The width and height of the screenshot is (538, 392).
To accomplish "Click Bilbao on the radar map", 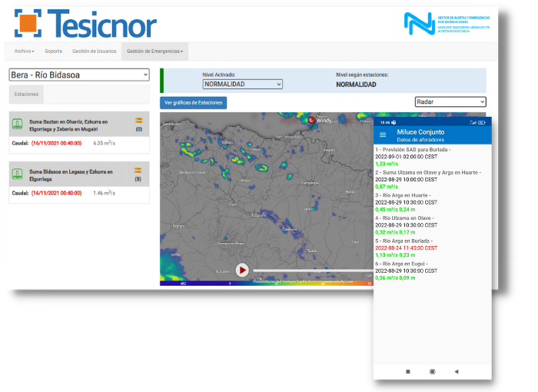I will tap(227, 141).
